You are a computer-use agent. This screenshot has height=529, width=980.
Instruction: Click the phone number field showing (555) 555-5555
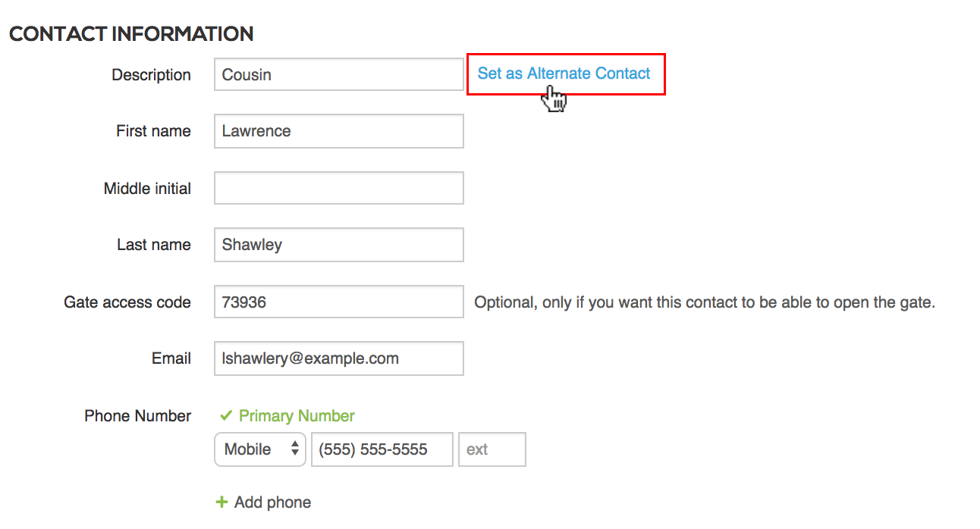click(382, 449)
